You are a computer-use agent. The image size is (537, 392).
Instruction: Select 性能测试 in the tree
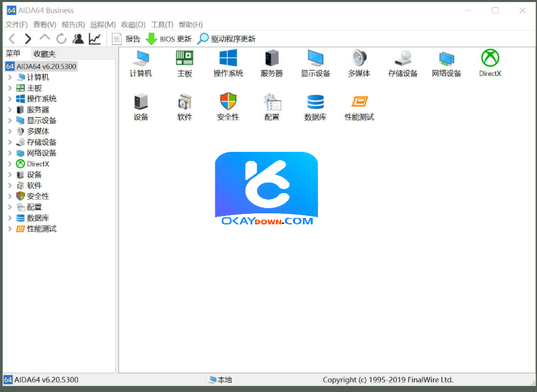[37, 228]
